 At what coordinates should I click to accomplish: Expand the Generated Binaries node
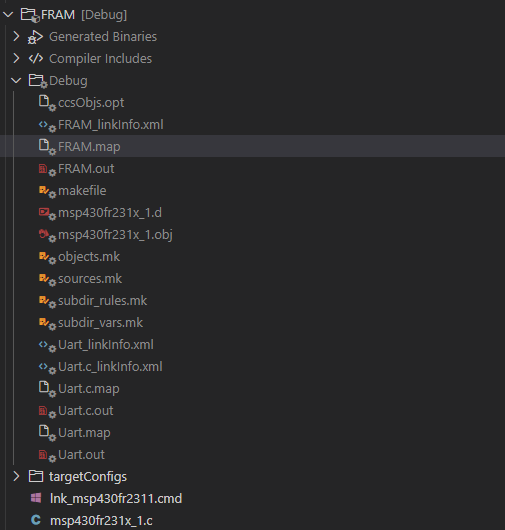[16, 36]
